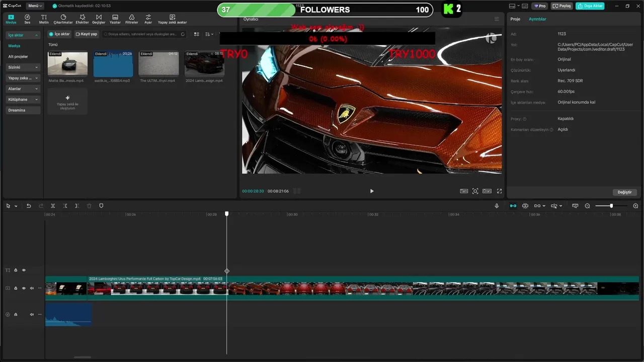This screenshot has height=362, width=644.
Task: Collapse the İçe aktar sidebar section
Action: pos(23,35)
